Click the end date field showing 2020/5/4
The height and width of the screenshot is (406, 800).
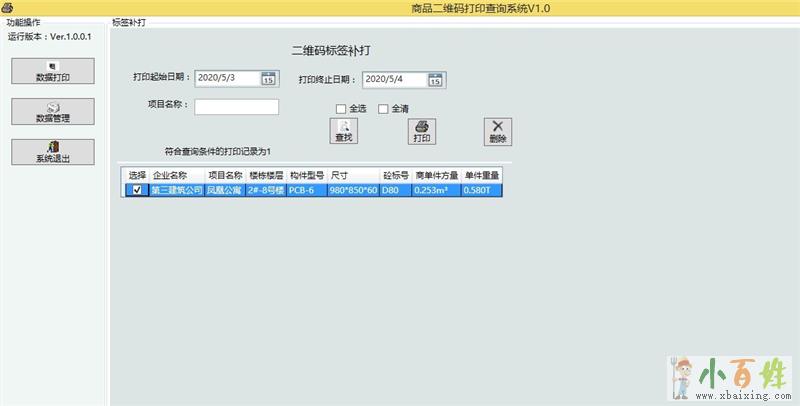394,79
